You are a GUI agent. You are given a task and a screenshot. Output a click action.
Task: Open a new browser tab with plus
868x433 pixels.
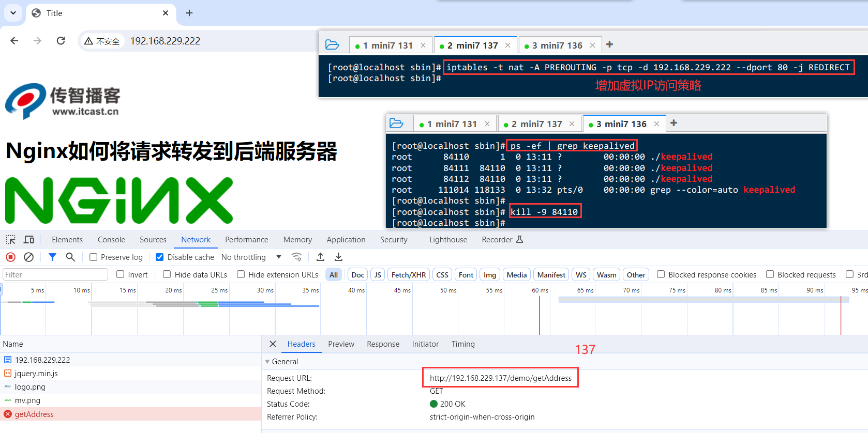click(x=189, y=13)
